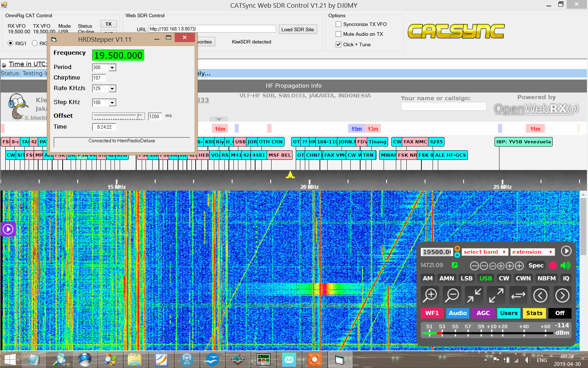The width and height of the screenshot is (588, 368).
Task: Click the name or callsign input field
Action: pyautogui.click(x=443, y=107)
